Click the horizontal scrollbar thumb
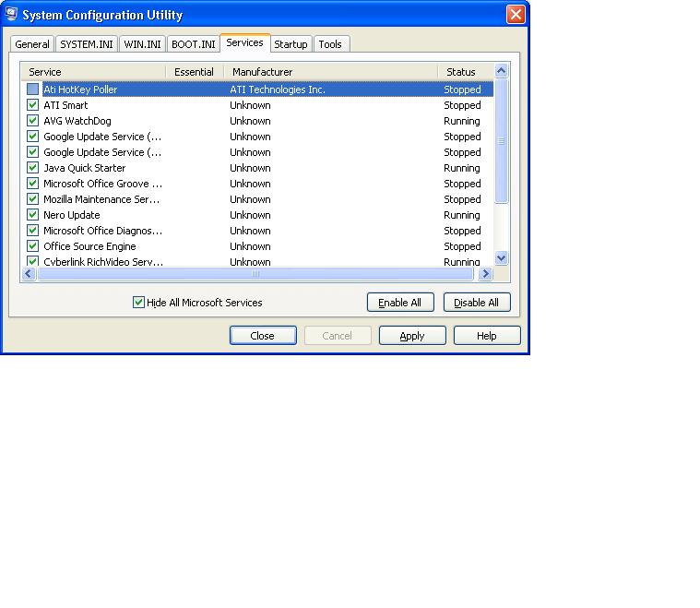 pyautogui.click(x=255, y=273)
